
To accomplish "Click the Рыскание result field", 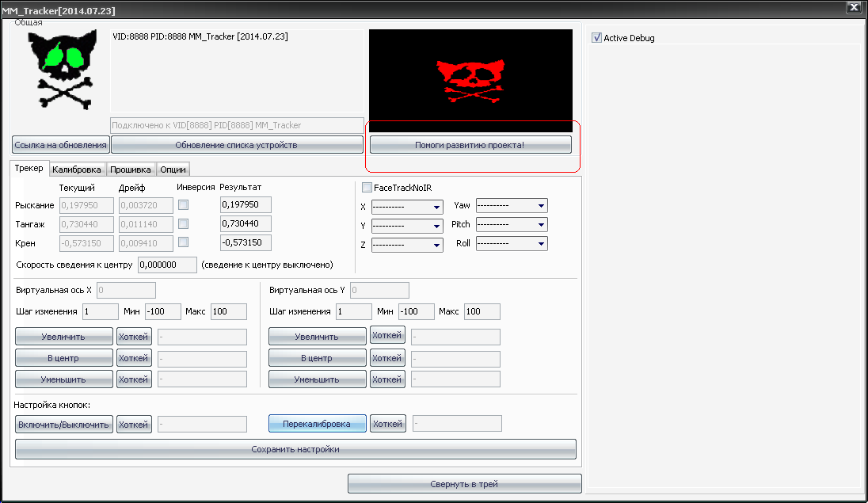I will point(246,204).
